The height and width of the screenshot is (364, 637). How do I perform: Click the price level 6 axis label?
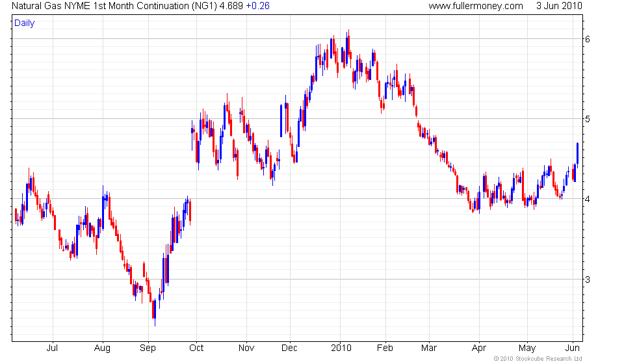click(588, 39)
